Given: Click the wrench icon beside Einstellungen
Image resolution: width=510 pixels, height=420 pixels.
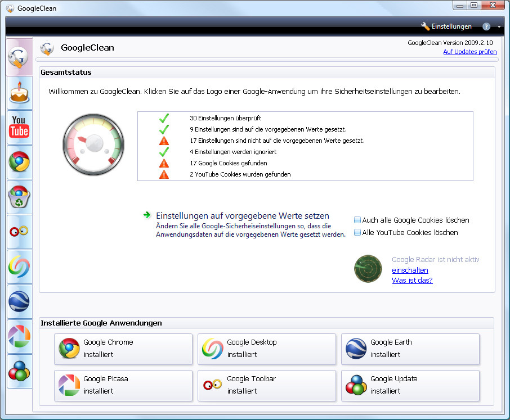Looking at the screenshot, I should click(x=425, y=26).
